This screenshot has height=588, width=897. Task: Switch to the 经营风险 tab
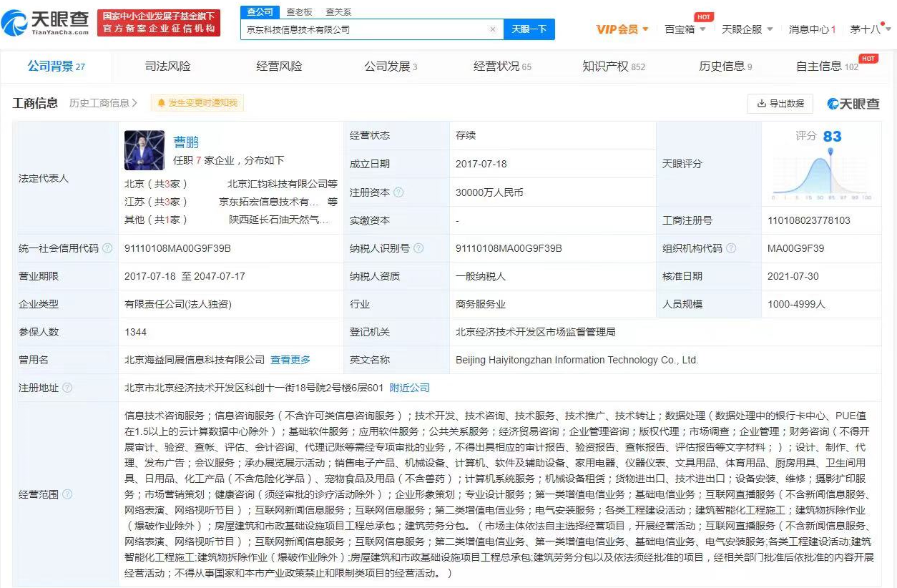[279, 67]
